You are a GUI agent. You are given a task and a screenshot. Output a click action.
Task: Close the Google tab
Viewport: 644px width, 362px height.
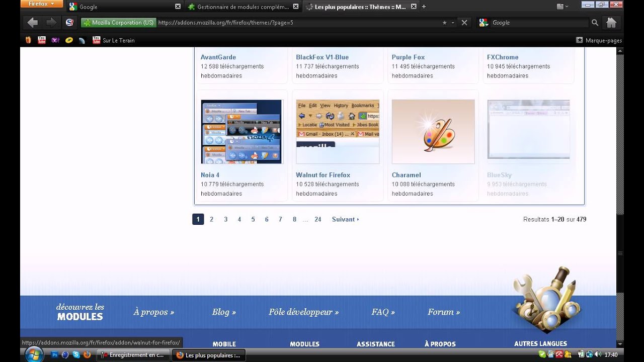click(x=178, y=7)
